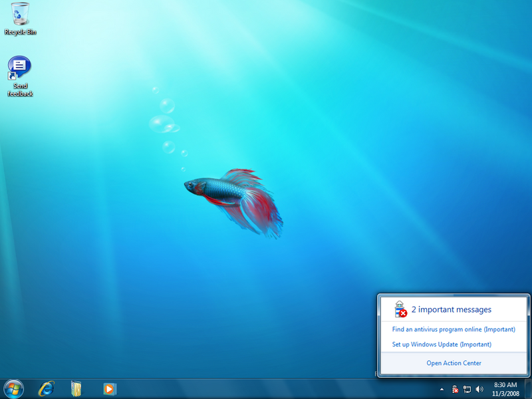Viewport: 532px width, 399px height.
Task: Click the lighthouse alert icon in the popup
Action: (400, 309)
